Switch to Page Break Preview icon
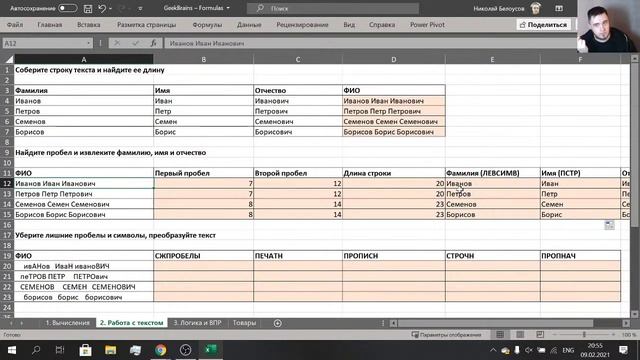The width and height of the screenshot is (640, 360). click(540, 335)
